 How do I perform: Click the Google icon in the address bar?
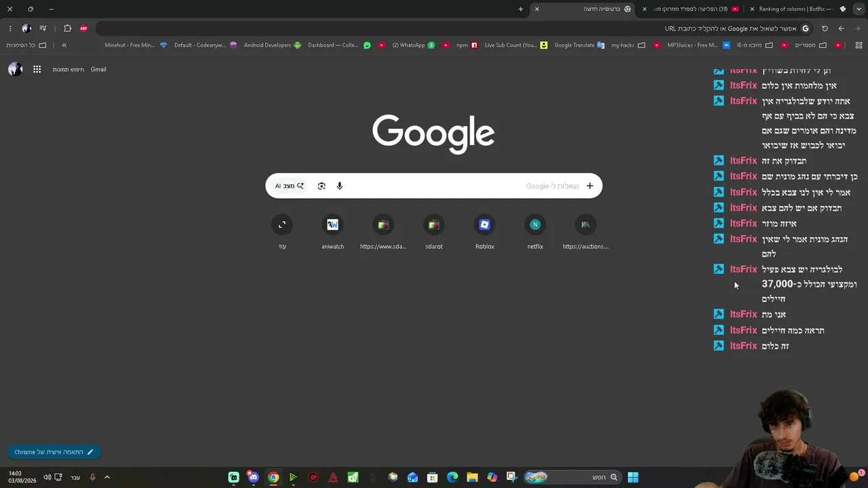tap(806, 28)
